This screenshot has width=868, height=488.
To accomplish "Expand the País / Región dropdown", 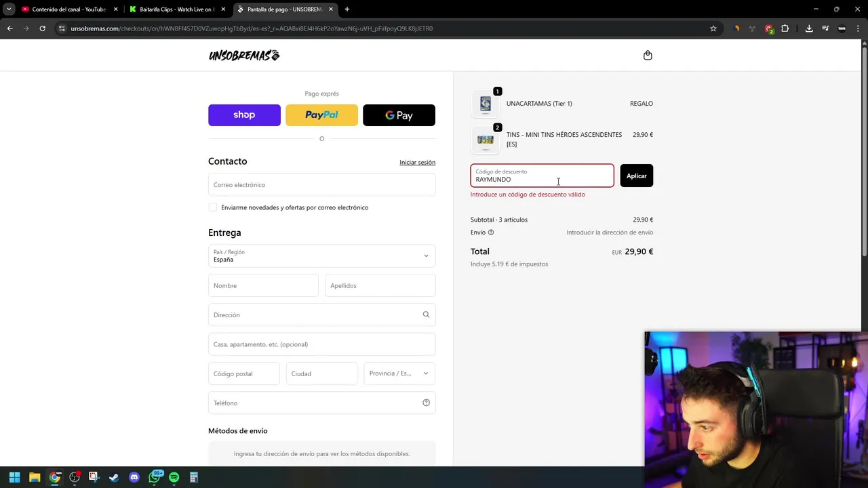I will point(321,256).
